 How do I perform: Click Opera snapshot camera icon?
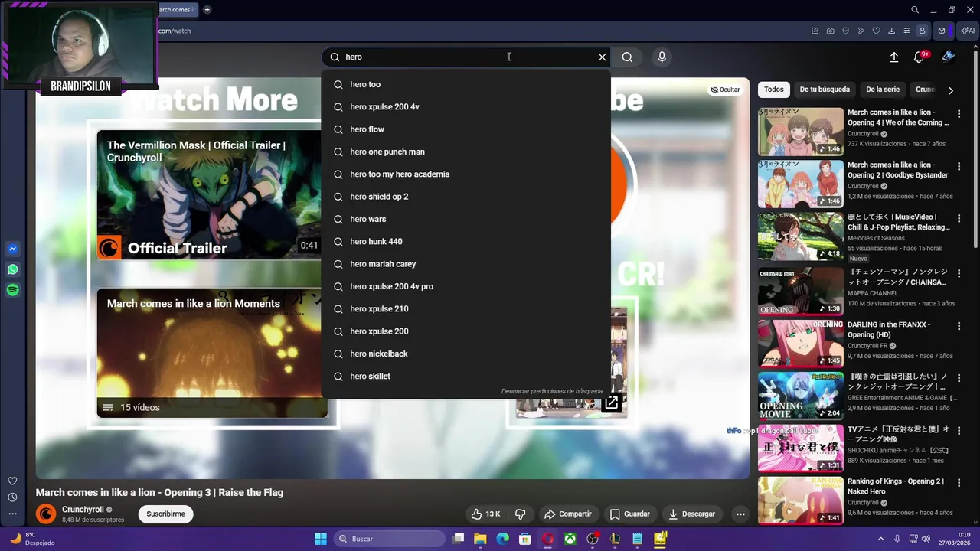pos(831,31)
